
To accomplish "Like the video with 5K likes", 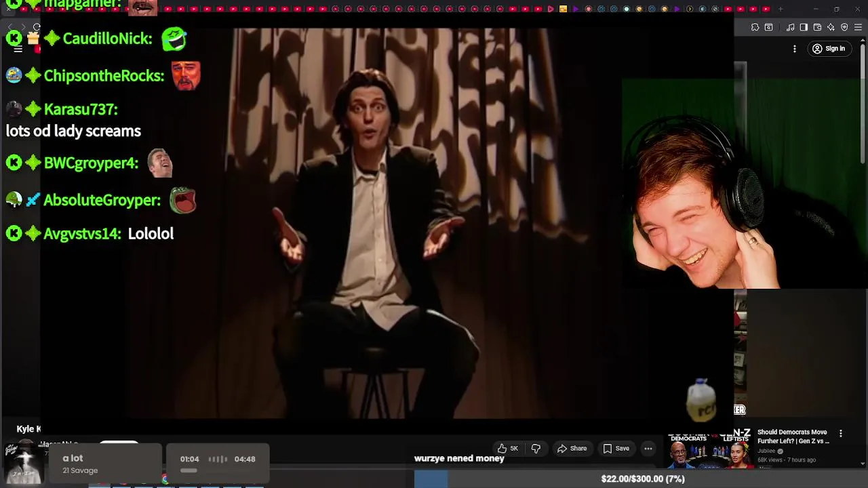I will point(507,448).
